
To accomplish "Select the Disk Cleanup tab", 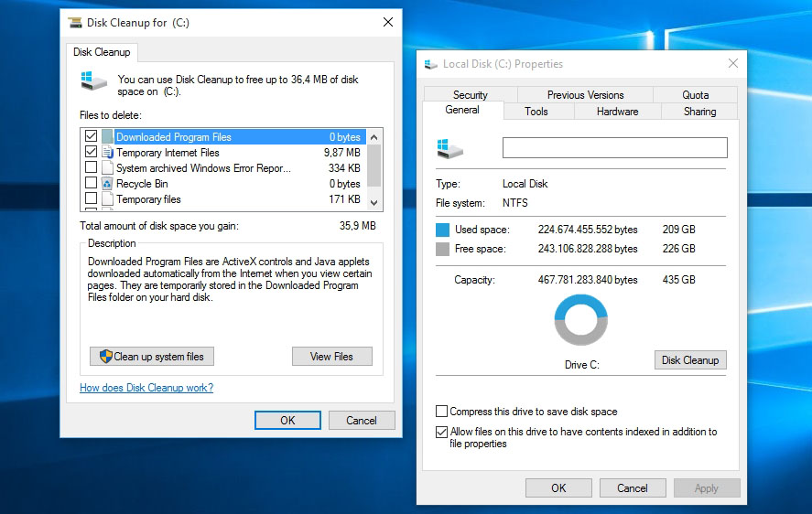I will pos(102,52).
